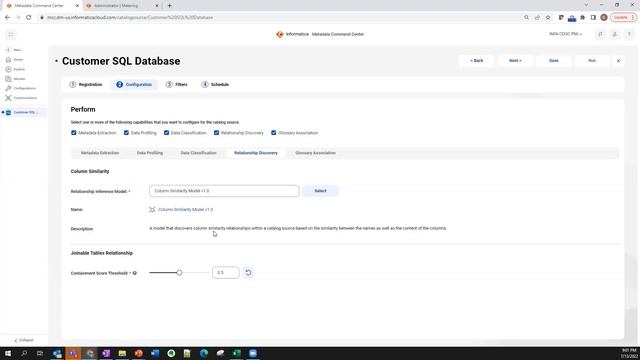The image size is (640, 360).
Task: Open Microsoft Edge from the taskbar
Action: tap(204, 353)
